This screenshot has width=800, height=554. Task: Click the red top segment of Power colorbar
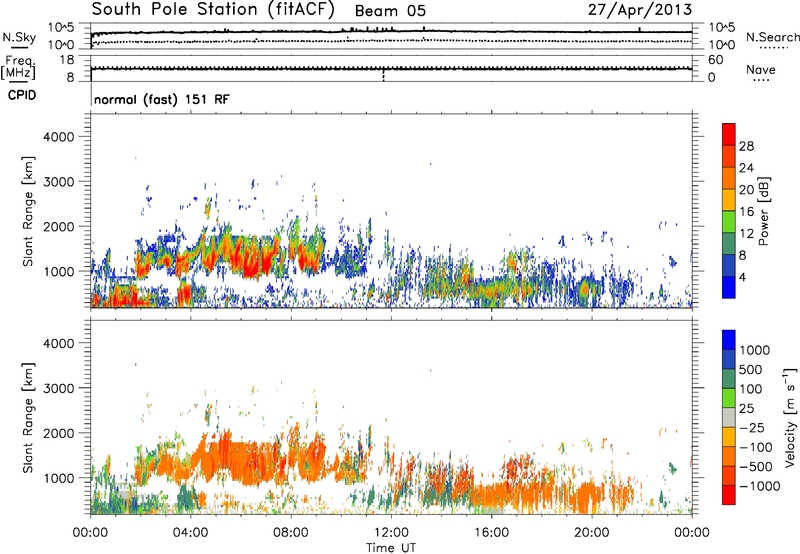point(729,135)
